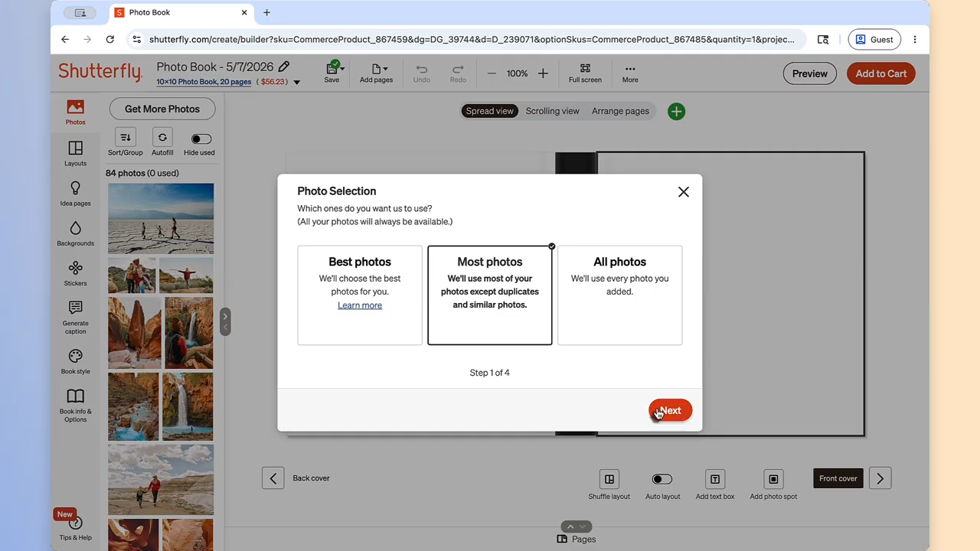Open the Guest profile menu
This screenshot has width=980, height=551.
click(874, 39)
